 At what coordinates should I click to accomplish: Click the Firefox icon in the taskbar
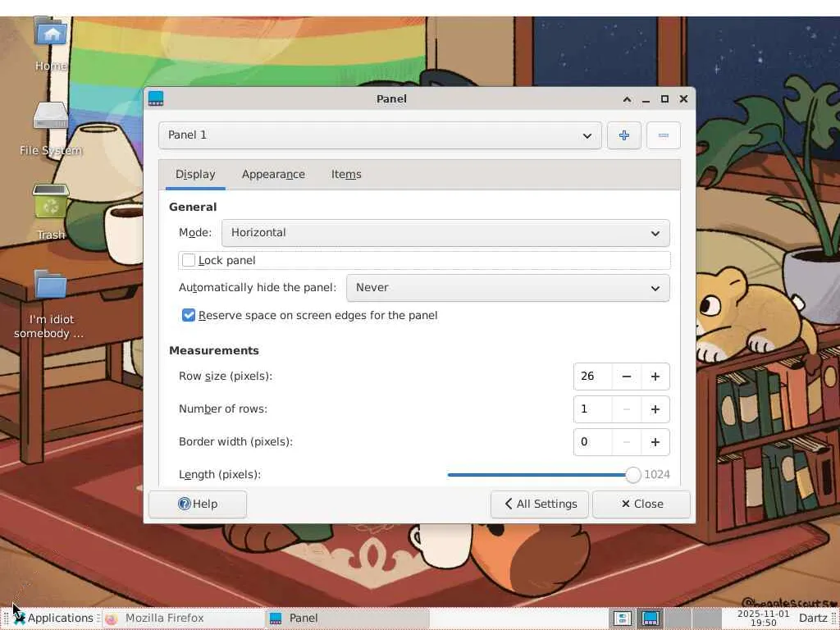pyautogui.click(x=112, y=619)
